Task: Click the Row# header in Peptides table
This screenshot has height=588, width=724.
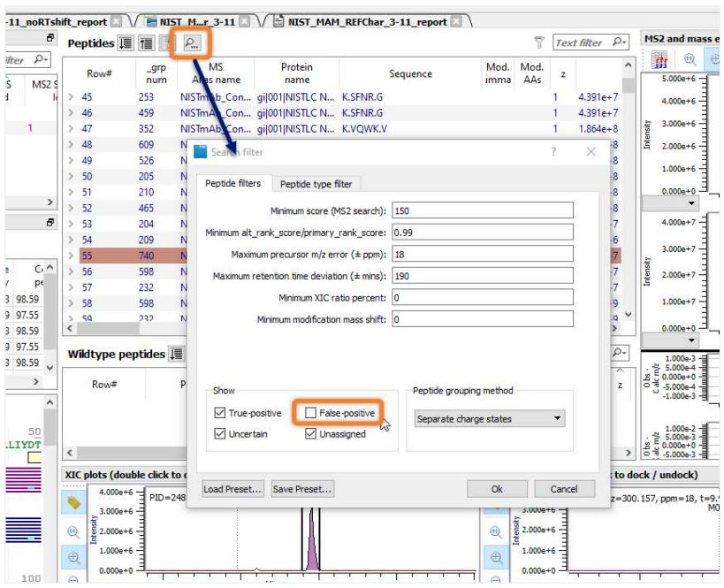Action: coord(99,73)
